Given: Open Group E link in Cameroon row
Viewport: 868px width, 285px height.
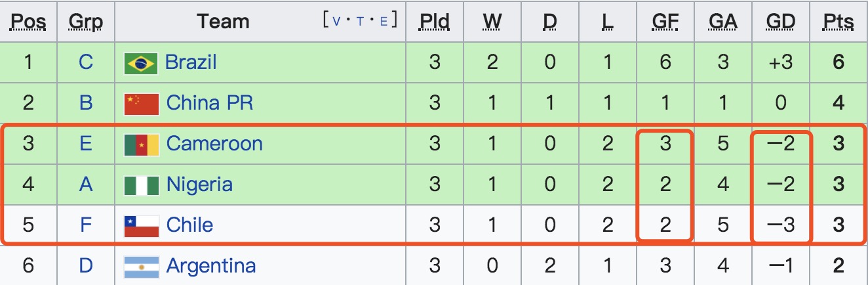Looking at the screenshot, I should click(86, 143).
